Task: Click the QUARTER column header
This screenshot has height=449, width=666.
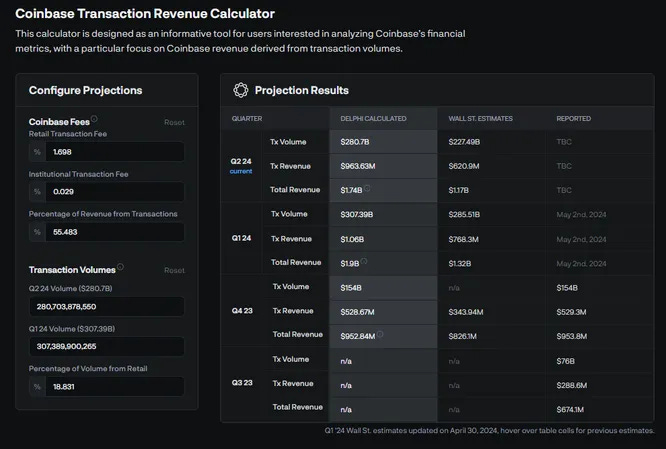Action: pyautogui.click(x=247, y=119)
